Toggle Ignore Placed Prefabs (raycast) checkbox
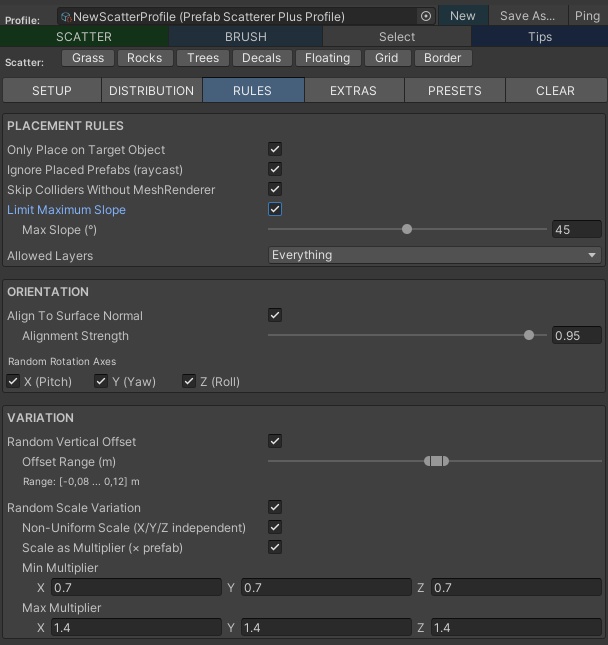Screen dimensions: 608x645 (275, 169)
